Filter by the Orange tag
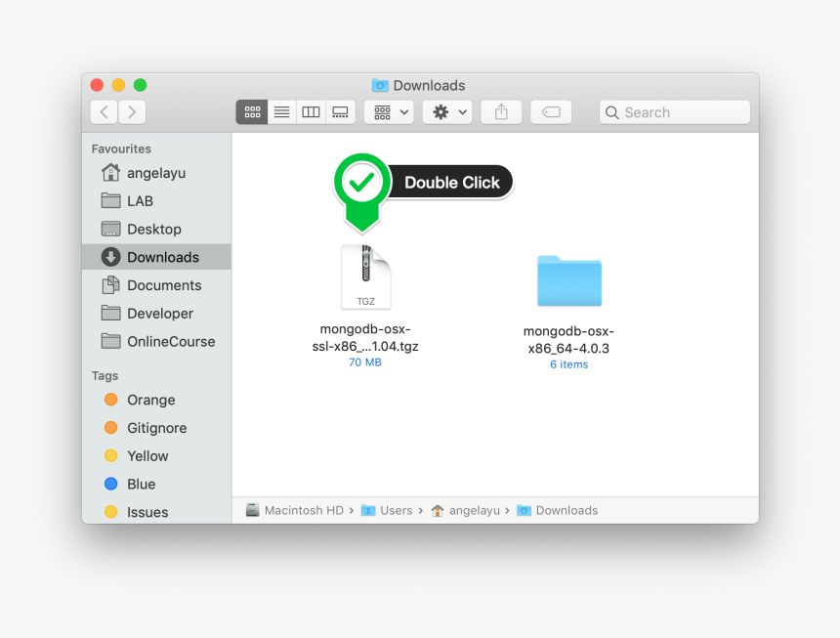The height and width of the screenshot is (638, 840). pyautogui.click(x=156, y=400)
